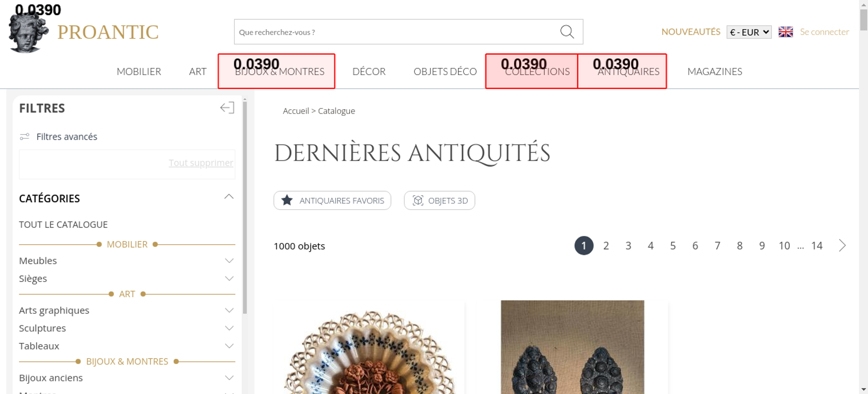
Task: Click the search input field
Action: tap(395, 32)
